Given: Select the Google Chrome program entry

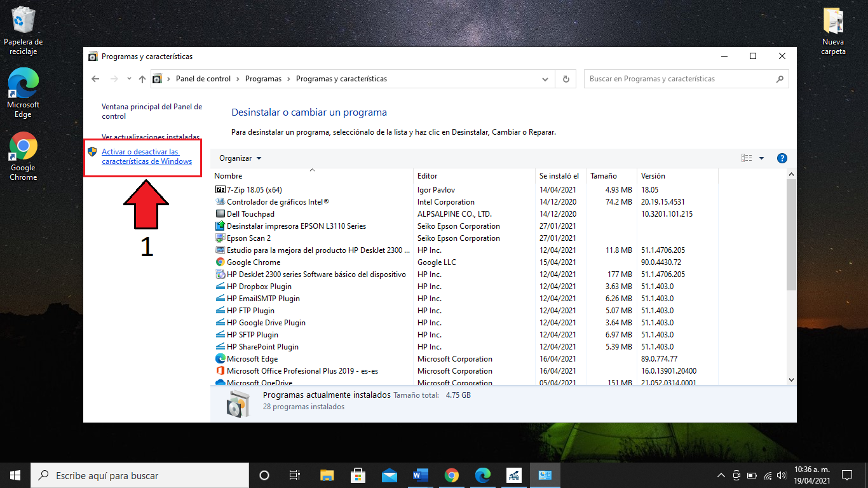Looking at the screenshot, I should pos(253,262).
